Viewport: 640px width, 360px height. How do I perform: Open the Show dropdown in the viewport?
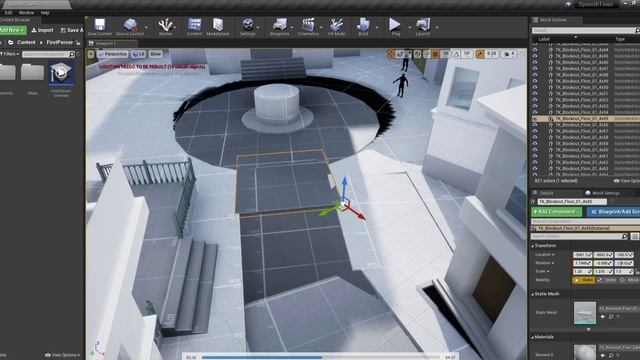pyautogui.click(x=156, y=54)
